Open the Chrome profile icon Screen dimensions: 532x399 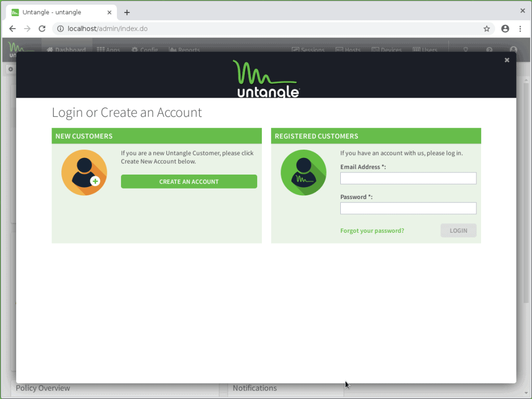tap(505, 29)
